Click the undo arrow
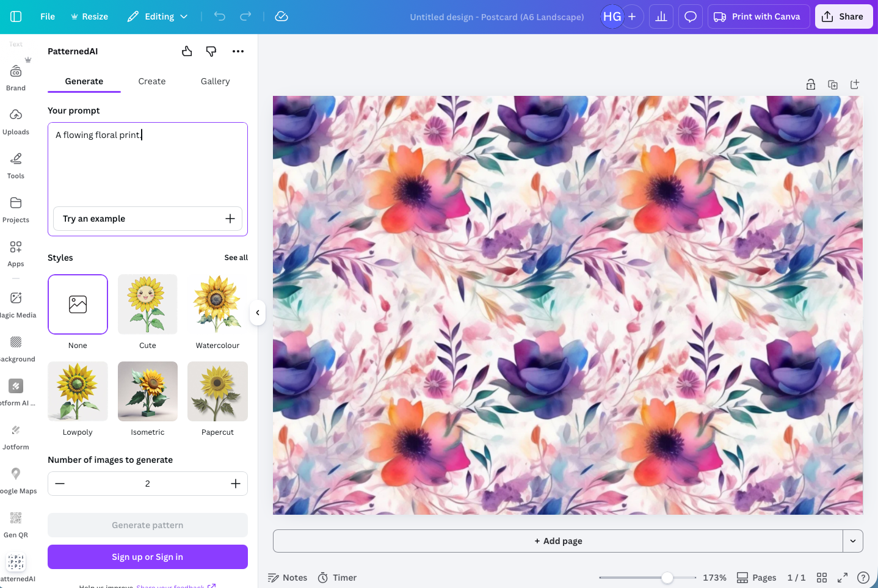 click(219, 16)
